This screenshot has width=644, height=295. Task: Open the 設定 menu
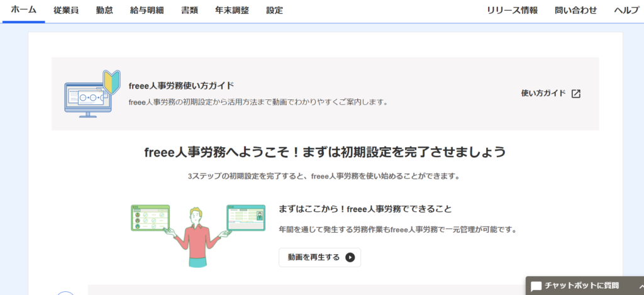point(274,11)
